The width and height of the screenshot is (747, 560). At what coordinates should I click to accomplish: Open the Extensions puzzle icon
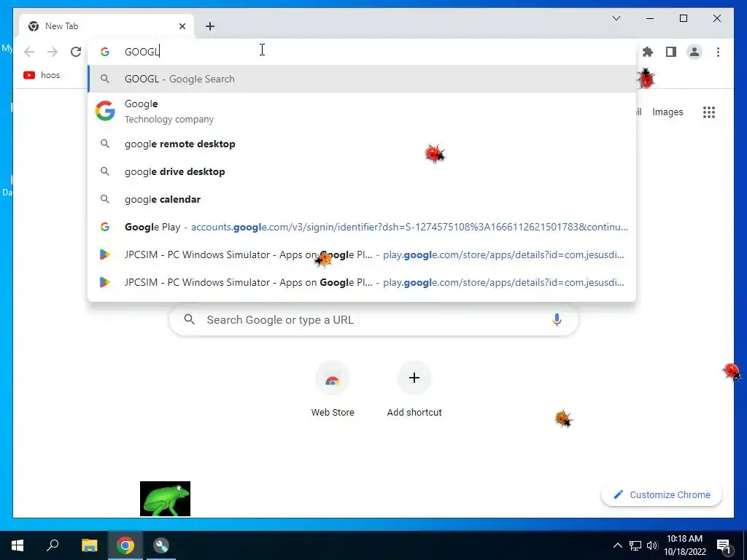648,52
